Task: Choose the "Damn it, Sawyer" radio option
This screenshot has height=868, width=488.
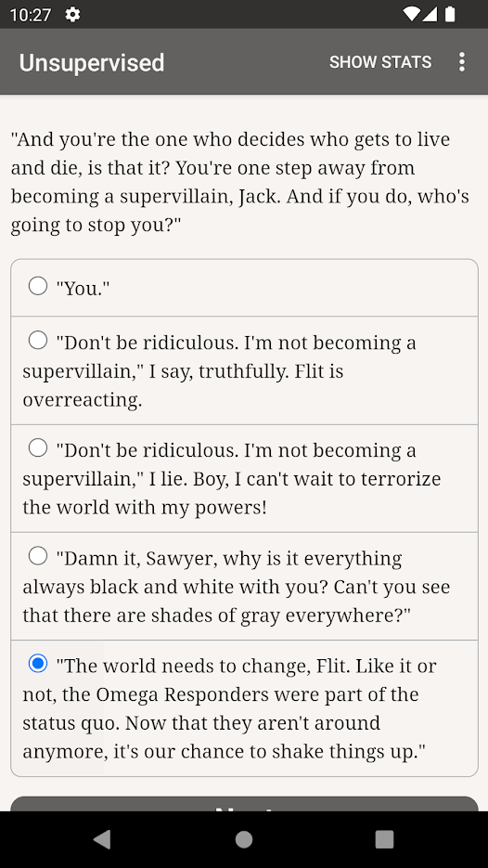Action: [x=38, y=555]
